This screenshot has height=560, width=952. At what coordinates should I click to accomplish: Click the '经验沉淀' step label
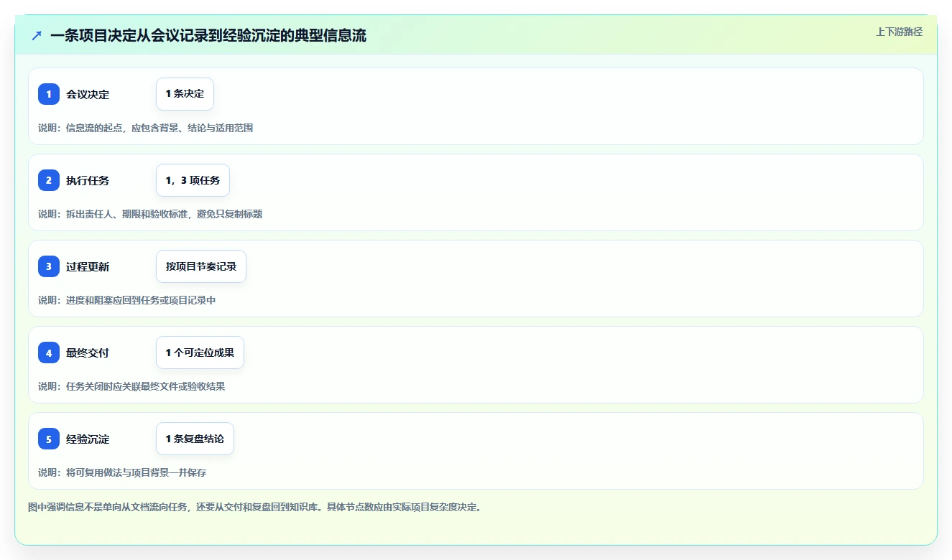point(88,439)
